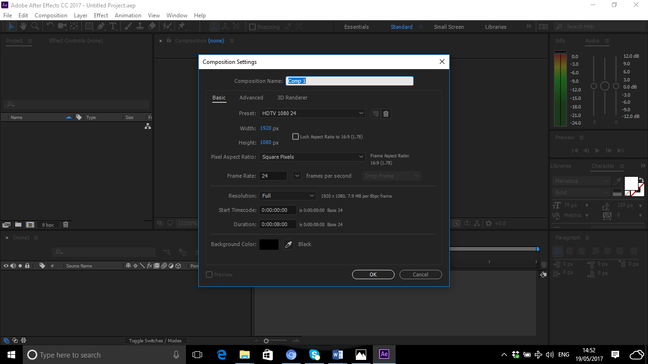Switch to the Advanced tab

[251, 98]
